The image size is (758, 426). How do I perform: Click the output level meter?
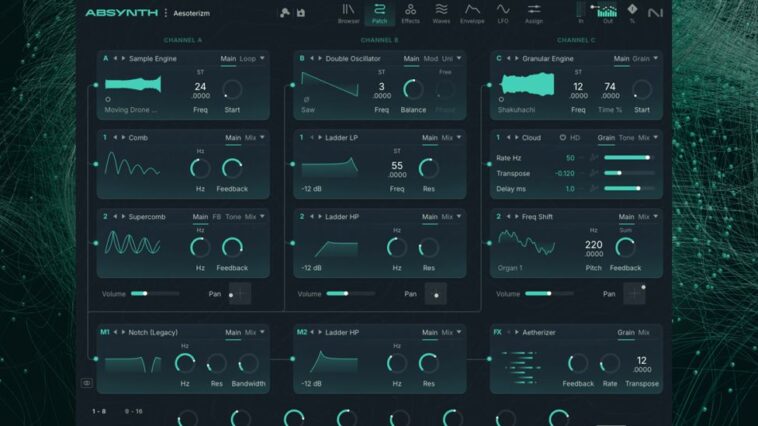click(x=607, y=13)
